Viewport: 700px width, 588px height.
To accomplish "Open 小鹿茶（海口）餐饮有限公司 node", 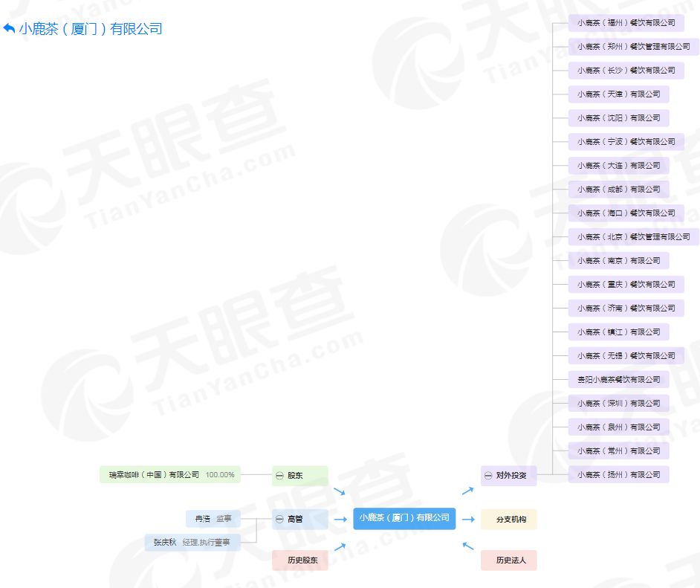I will pos(626,213).
